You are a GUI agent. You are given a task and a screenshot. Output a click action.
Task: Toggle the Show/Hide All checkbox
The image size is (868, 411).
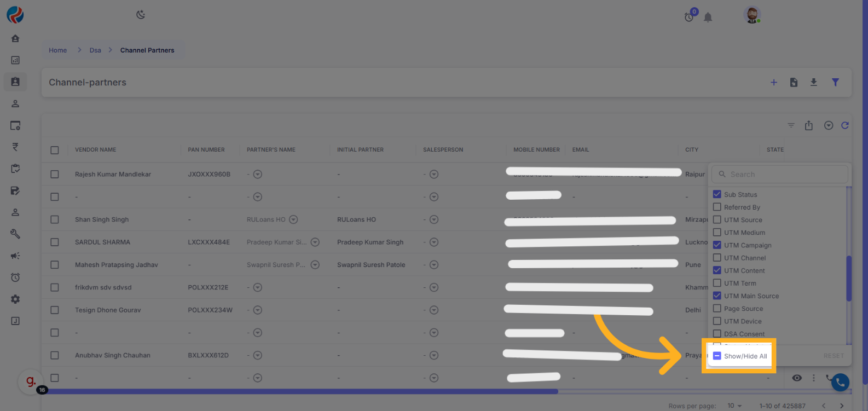(717, 356)
